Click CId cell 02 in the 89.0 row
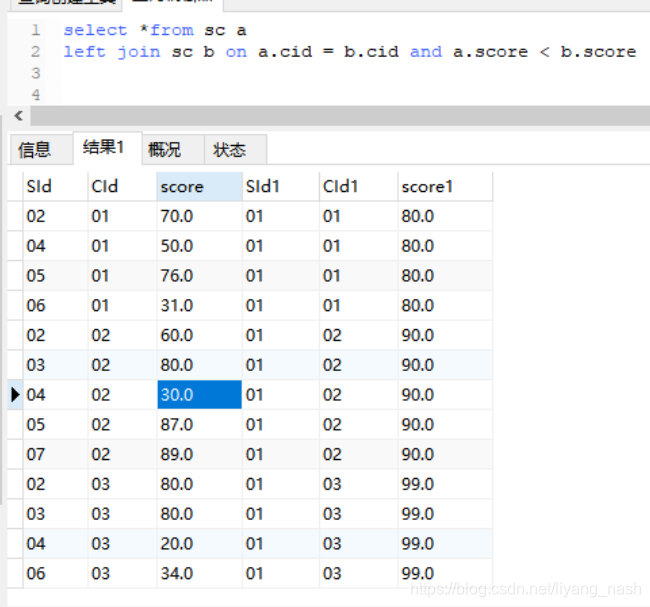The width and height of the screenshot is (650, 607). click(122, 454)
